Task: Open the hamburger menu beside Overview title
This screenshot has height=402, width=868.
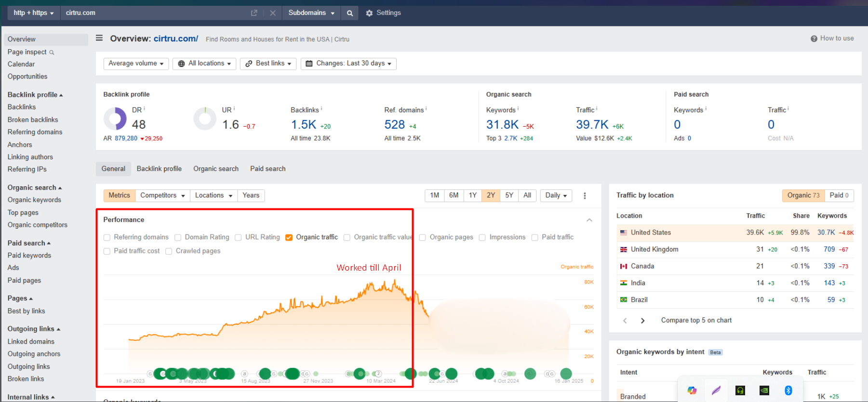Action: point(99,38)
